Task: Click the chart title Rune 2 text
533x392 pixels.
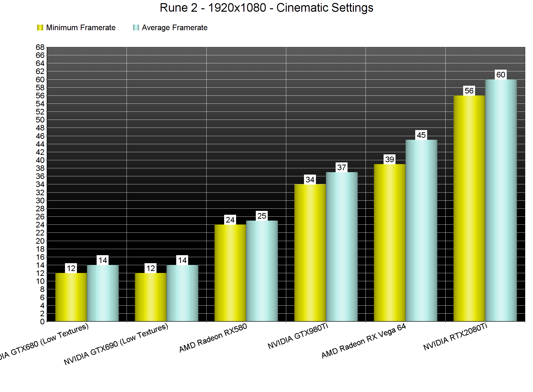Action: click(266, 8)
